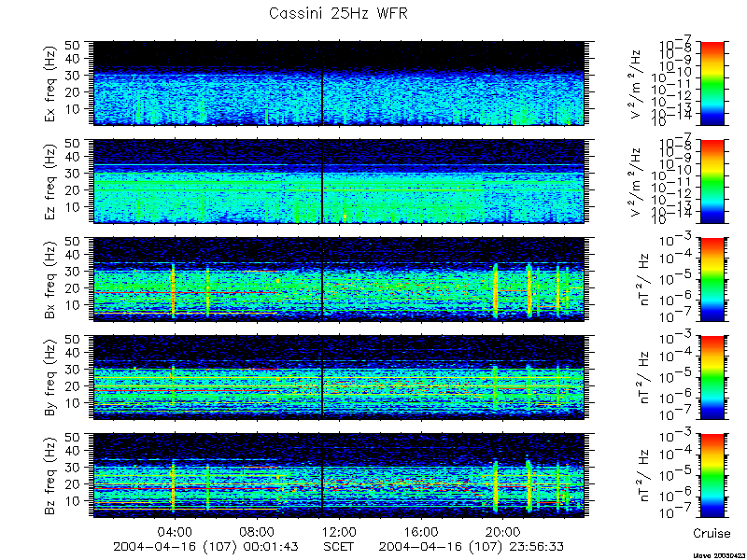The width and height of the screenshot is (747, 560).
Task: Click the 10^-5 label on By colorbar
Action: point(676,376)
